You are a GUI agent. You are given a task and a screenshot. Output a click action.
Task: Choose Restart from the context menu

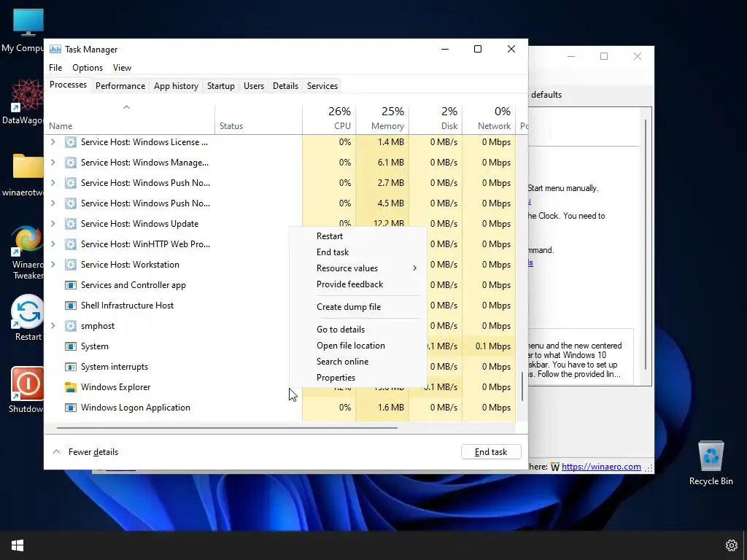[357, 236]
